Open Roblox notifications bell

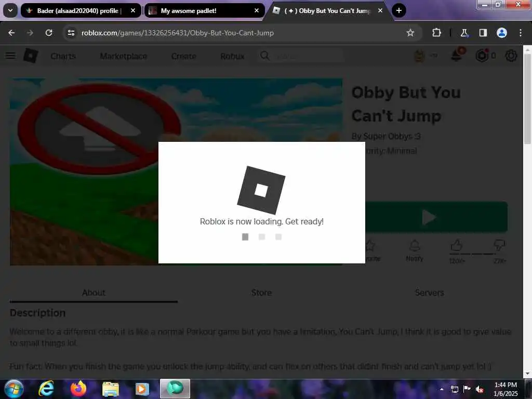tap(456, 55)
